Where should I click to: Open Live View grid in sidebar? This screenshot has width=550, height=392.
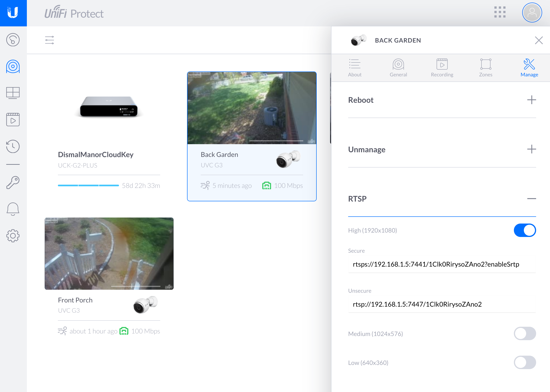point(13,93)
